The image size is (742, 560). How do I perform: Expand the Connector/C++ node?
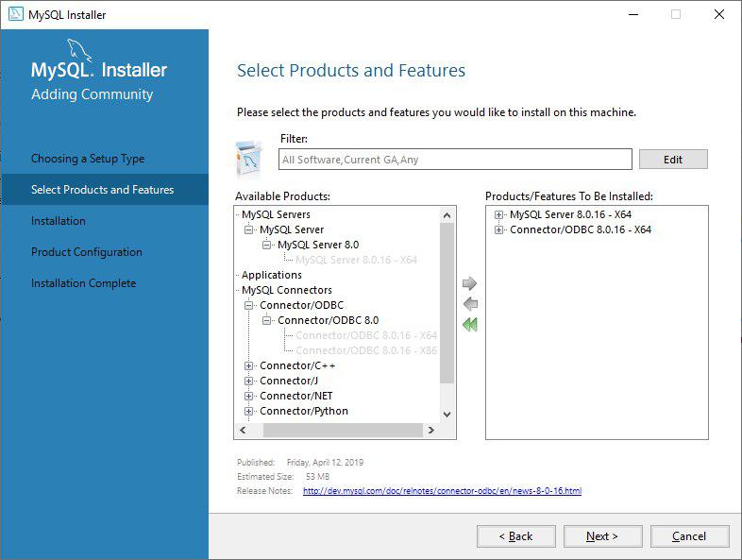point(248,365)
